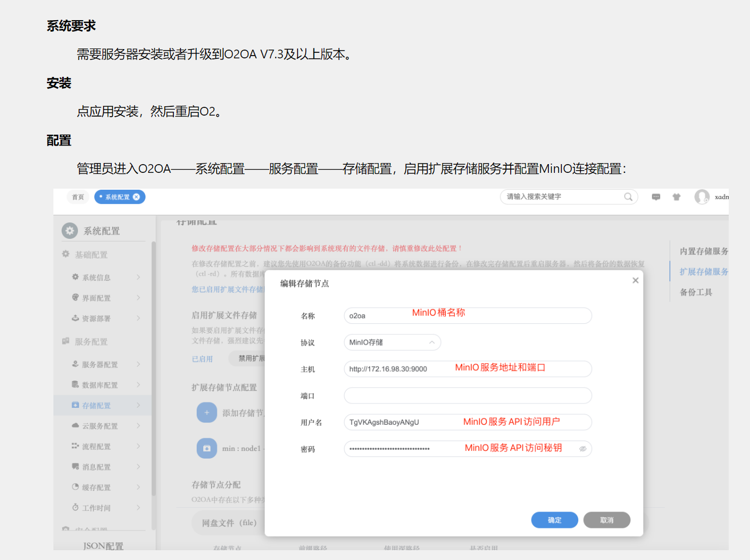Open the user avatar menu
The width and height of the screenshot is (750, 560).
tap(702, 197)
